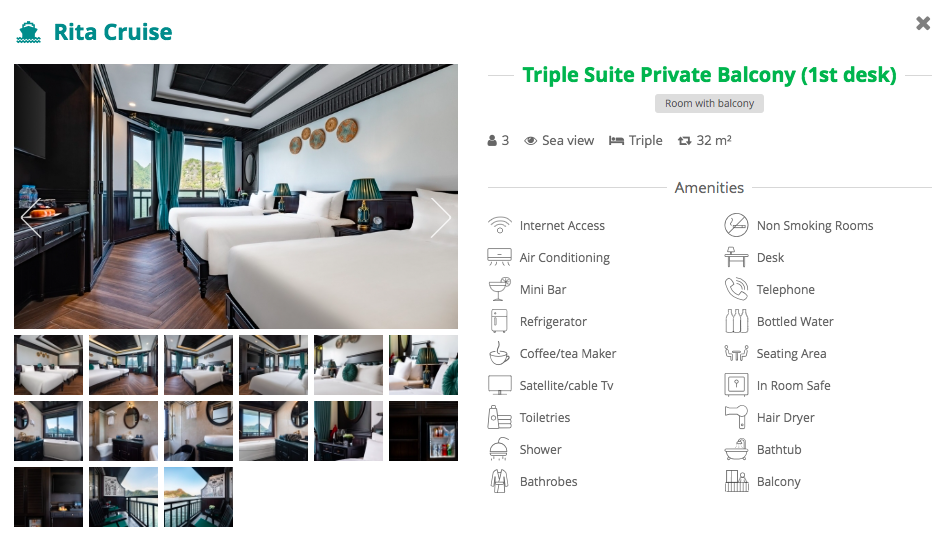Viewport: 945px width, 538px height.
Task: Click the Balcony amenity icon
Action: 736,481
